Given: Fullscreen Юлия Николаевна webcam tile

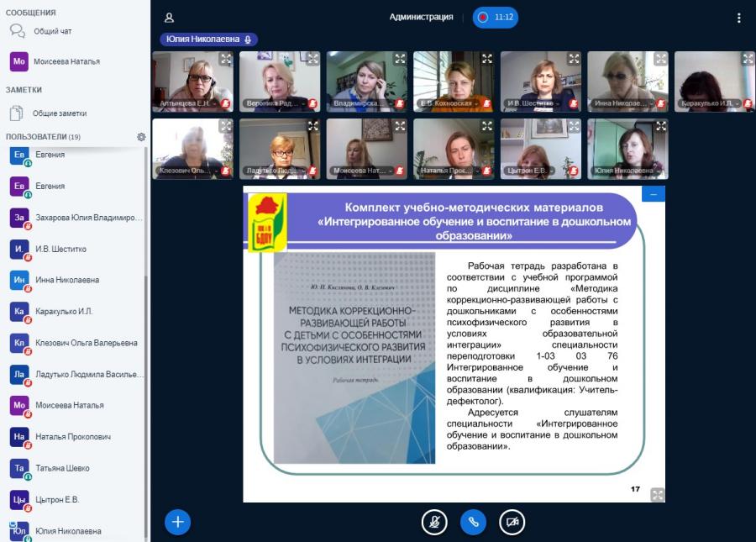Looking at the screenshot, I should [x=660, y=126].
